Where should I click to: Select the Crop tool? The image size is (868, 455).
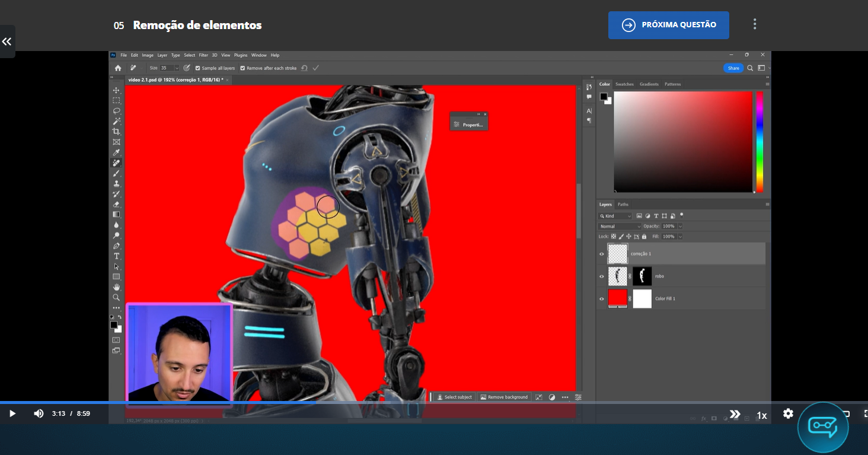pyautogui.click(x=116, y=132)
